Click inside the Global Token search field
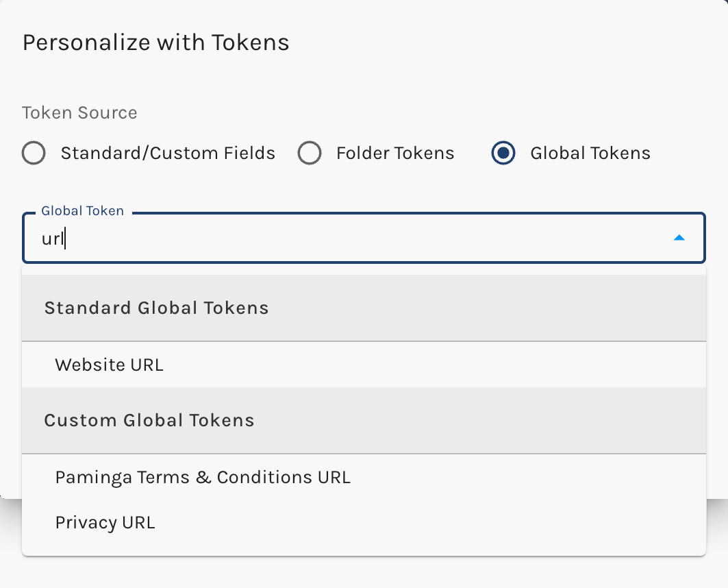 [274, 238]
